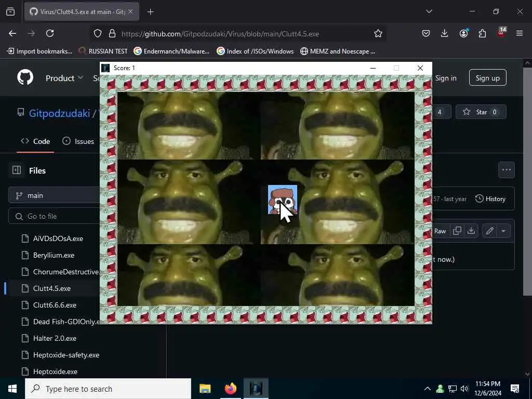Focus the browser address bar
Image resolution: width=532 pixels, height=399 pixels.
pos(237,34)
